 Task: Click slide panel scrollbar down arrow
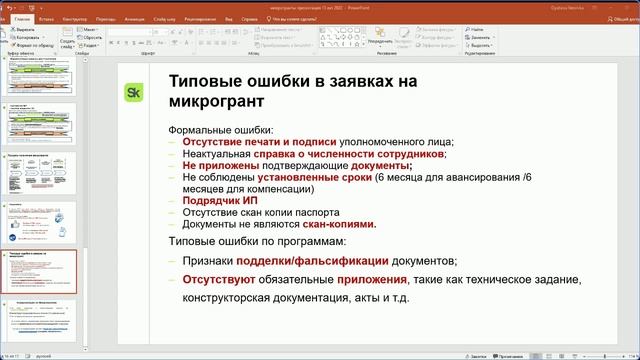[x=85, y=349]
